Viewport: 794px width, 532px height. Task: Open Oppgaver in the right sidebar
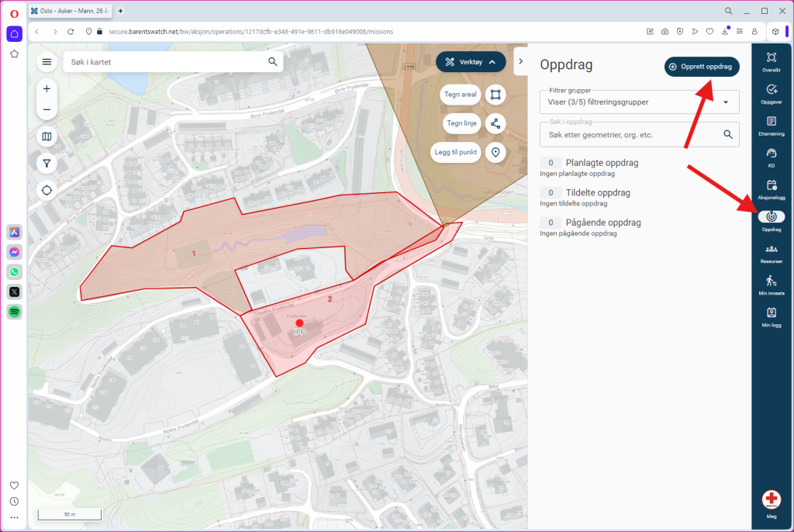click(x=771, y=94)
